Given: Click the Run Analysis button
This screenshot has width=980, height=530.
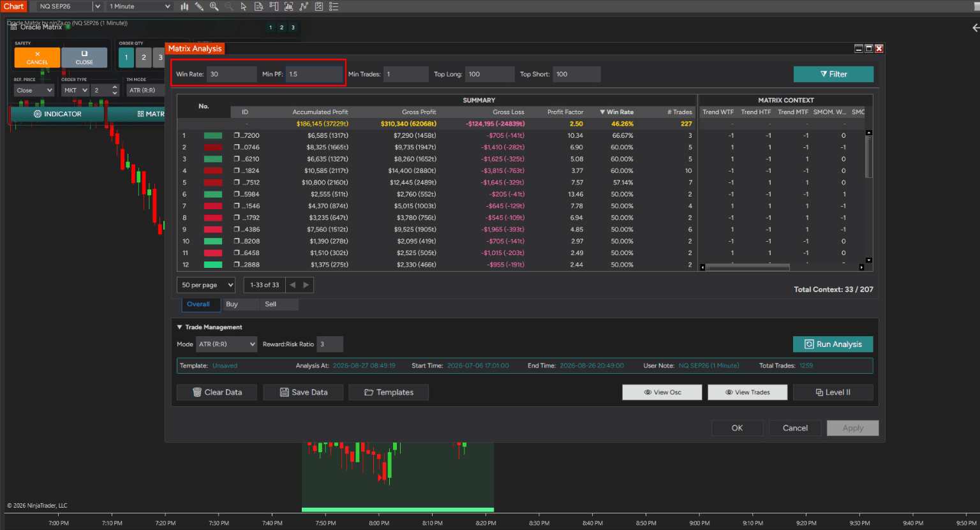Looking at the screenshot, I should [x=833, y=344].
